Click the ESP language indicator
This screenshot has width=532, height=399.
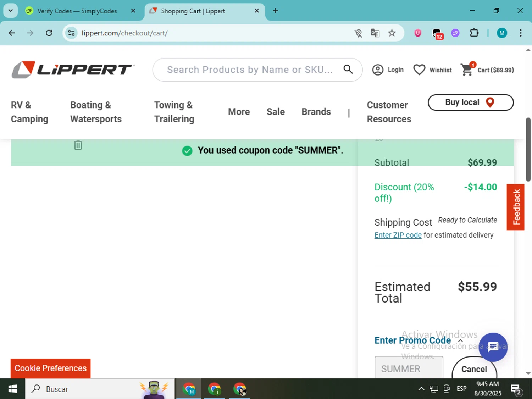pyautogui.click(x=461, y=389)
